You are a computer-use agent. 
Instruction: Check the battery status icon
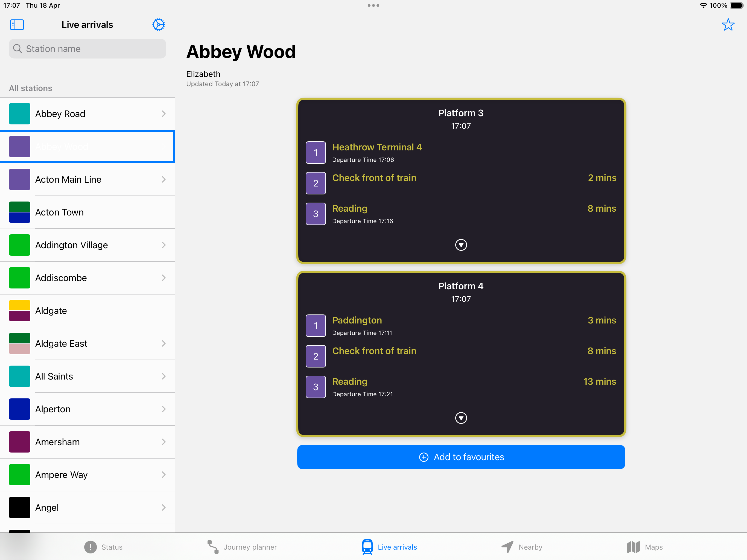point(737,5)
